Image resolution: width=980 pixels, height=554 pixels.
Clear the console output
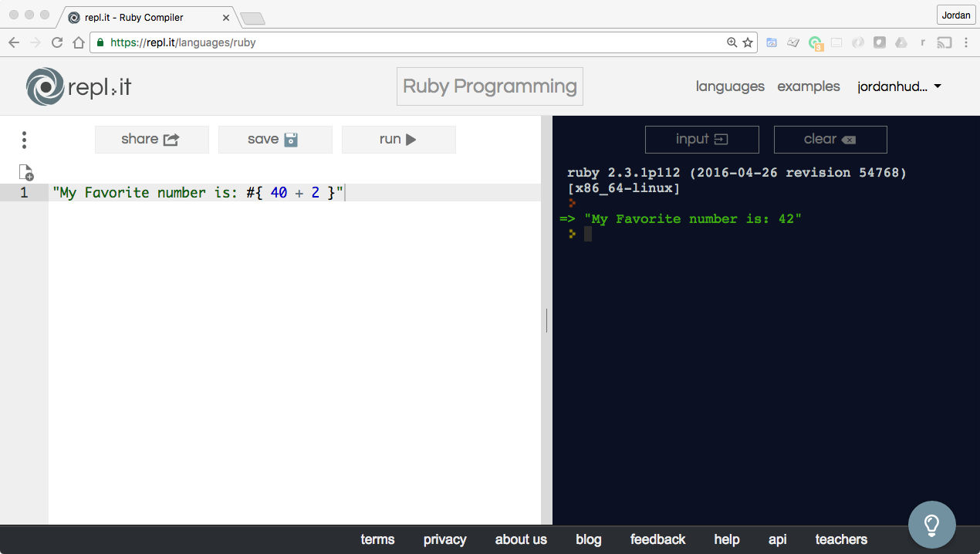(830, 140)
